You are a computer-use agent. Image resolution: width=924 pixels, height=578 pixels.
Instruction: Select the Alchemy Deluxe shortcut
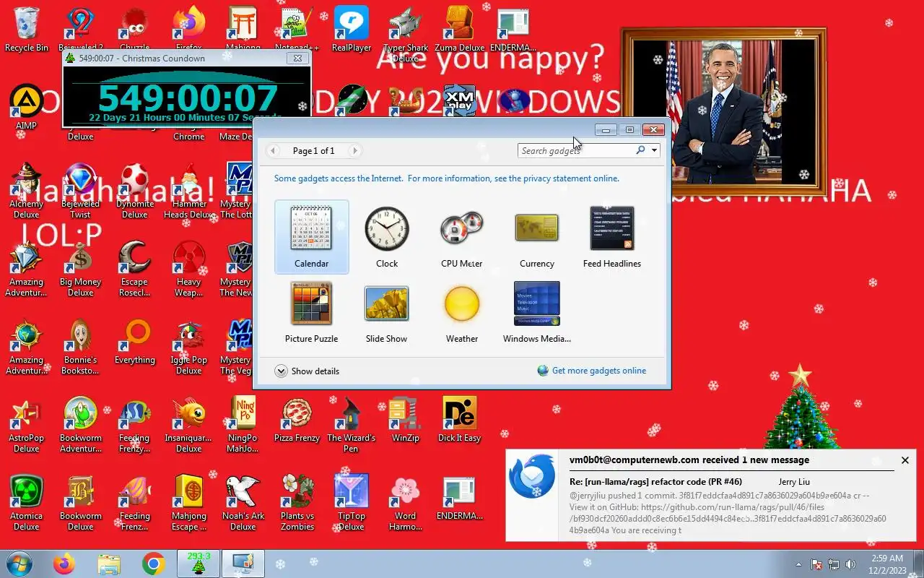[27, 191]
